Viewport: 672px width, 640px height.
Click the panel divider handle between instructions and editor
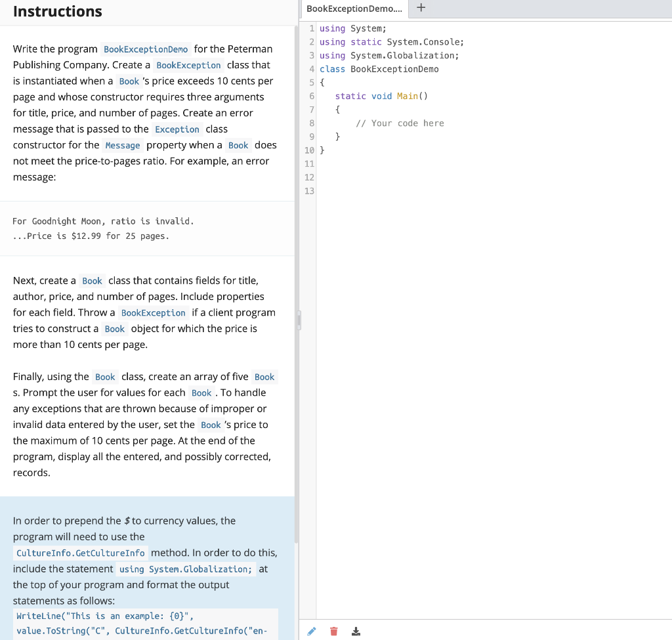pyautogui.click(x=299, y=320)
